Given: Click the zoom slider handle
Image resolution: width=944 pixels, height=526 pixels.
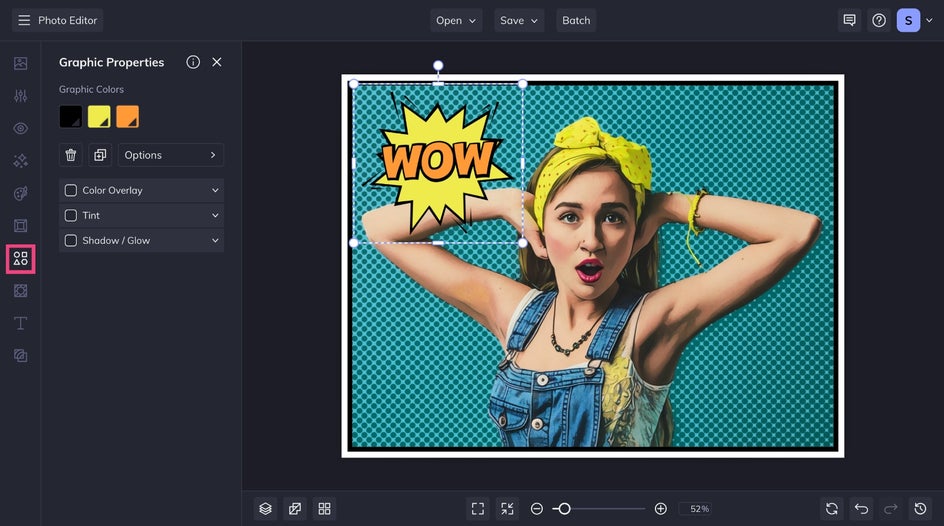Looking at the screenshot, I should 564,509.
